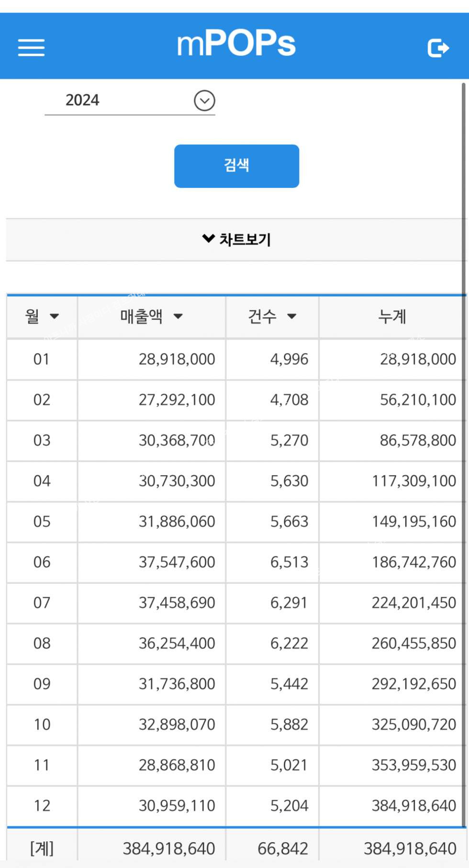Click the logout icon
The width and height of the screenshot is (469, 868).
438,48
